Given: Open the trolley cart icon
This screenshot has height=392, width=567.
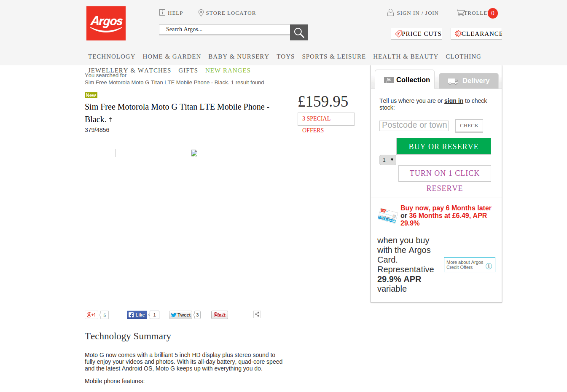Looking at the screenshot, I should click(460, 13).
